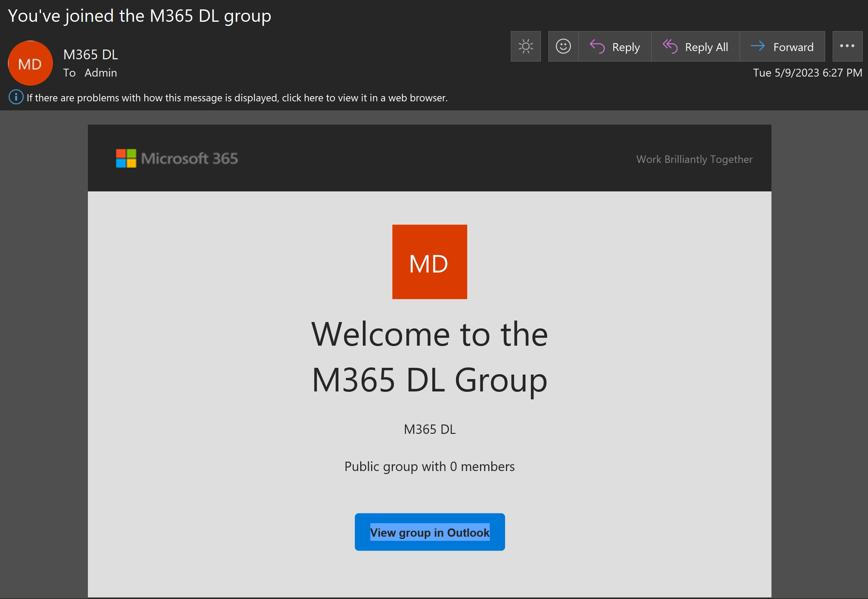Click the Reply All double-arrow icon

tap(670, 47)
